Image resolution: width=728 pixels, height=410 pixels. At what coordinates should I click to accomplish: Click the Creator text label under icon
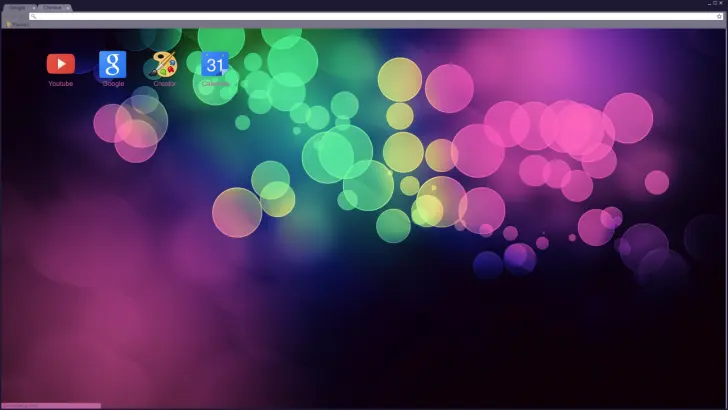164,83
